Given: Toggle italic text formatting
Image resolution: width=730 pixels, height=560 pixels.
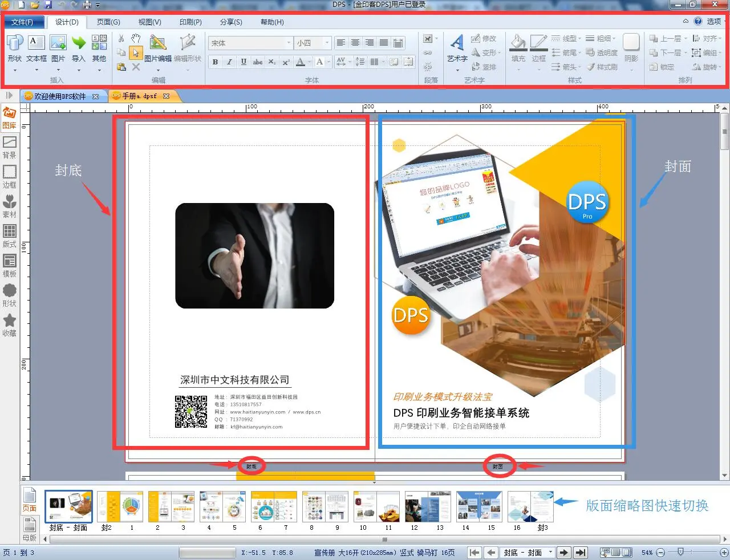Looking at the screenshot, I should tap(229, 62).
